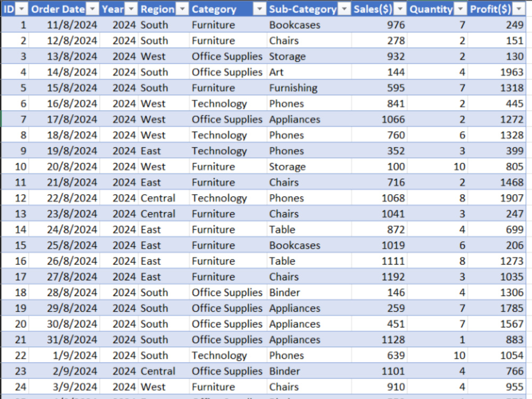Select the Office Supplies cell in row ID 7
Image resolution: width=532 pixels, height=399 pixels.
(x=227, y=119)
